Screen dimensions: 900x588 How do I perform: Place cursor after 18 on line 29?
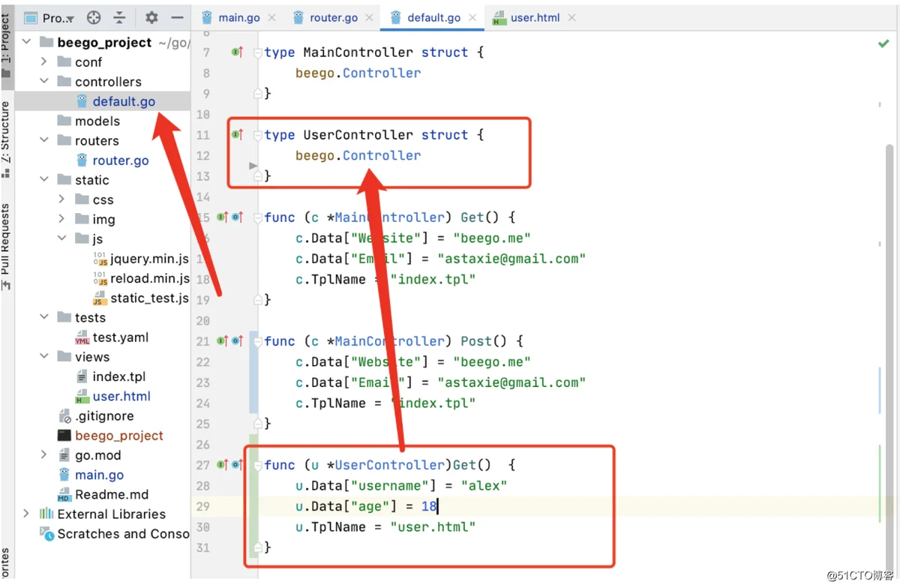(437, 506)
